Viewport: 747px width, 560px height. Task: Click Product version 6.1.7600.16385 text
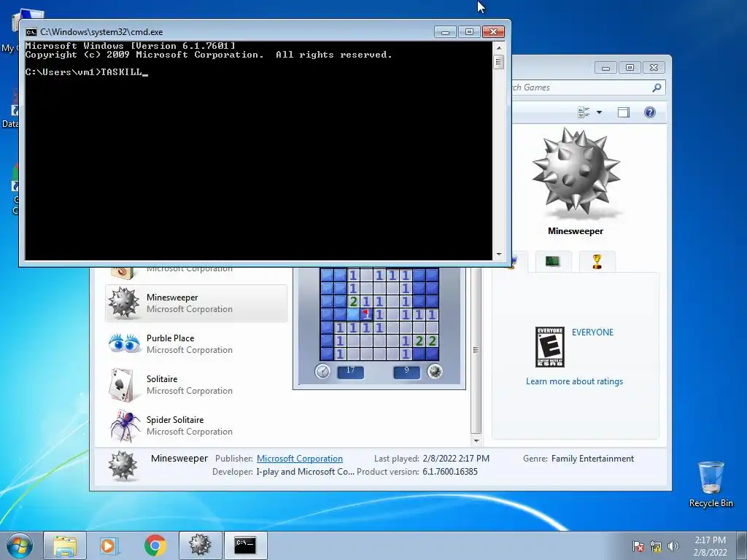(449, 472)
